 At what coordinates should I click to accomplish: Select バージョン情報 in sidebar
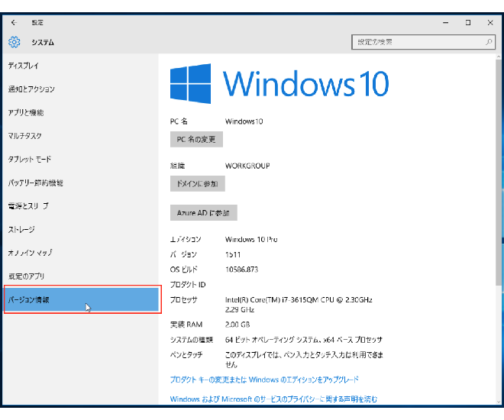click(x=82, y=299)
